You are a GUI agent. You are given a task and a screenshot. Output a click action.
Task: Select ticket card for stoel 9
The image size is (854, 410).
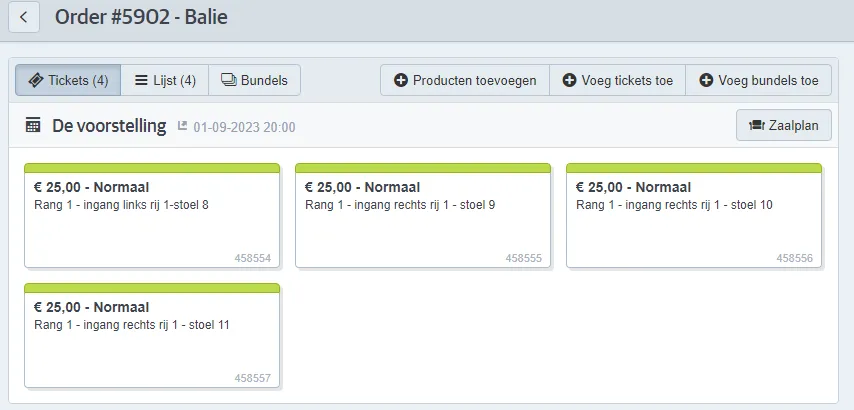click(x=423, y=216)
